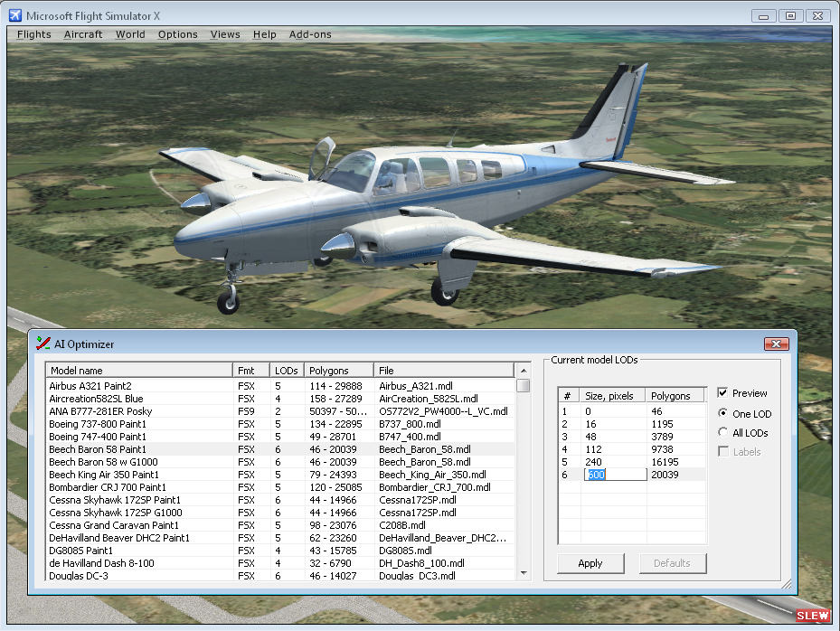The height and width of the screenshot is (631, 840).
Task: Select DG808S Paint1 row
Action: pyautogui.click(x=280, y=551)
